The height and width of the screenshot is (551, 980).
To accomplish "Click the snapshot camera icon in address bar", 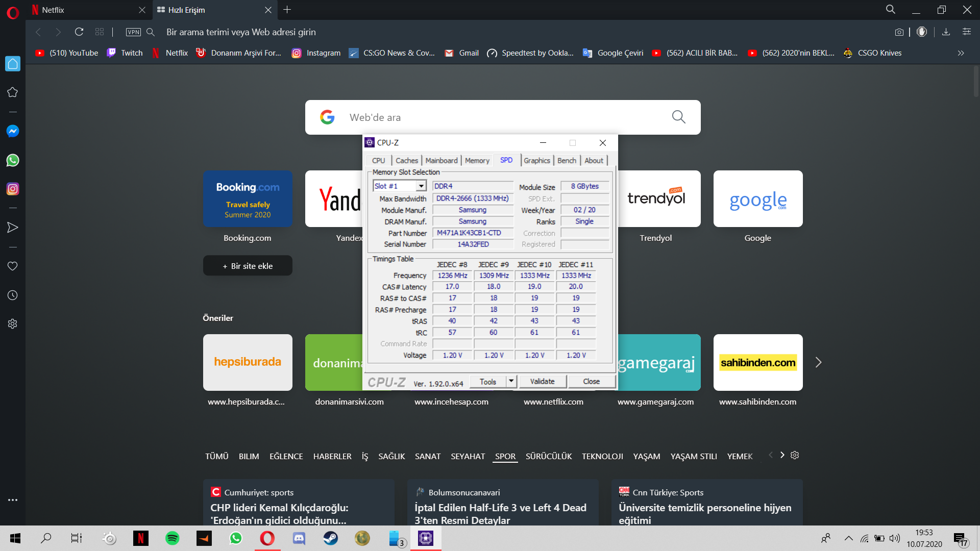I will point(899,32).
